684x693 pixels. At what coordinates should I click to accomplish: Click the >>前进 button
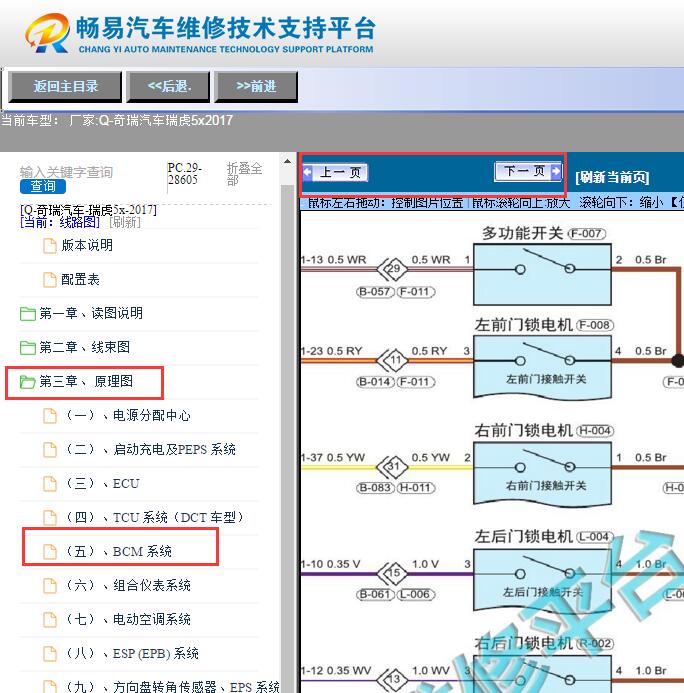tap(256, 86)
